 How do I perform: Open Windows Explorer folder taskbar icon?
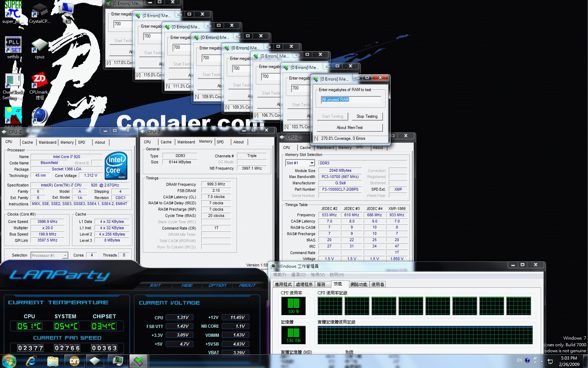click(x=52, y=361)
